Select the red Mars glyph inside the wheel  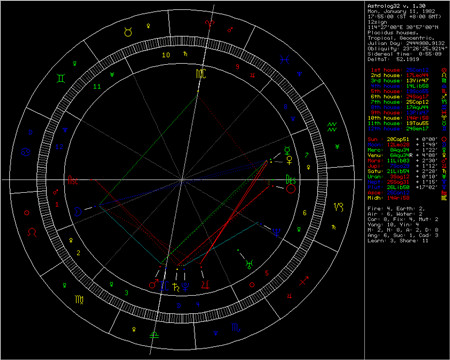tap(154, 284)
